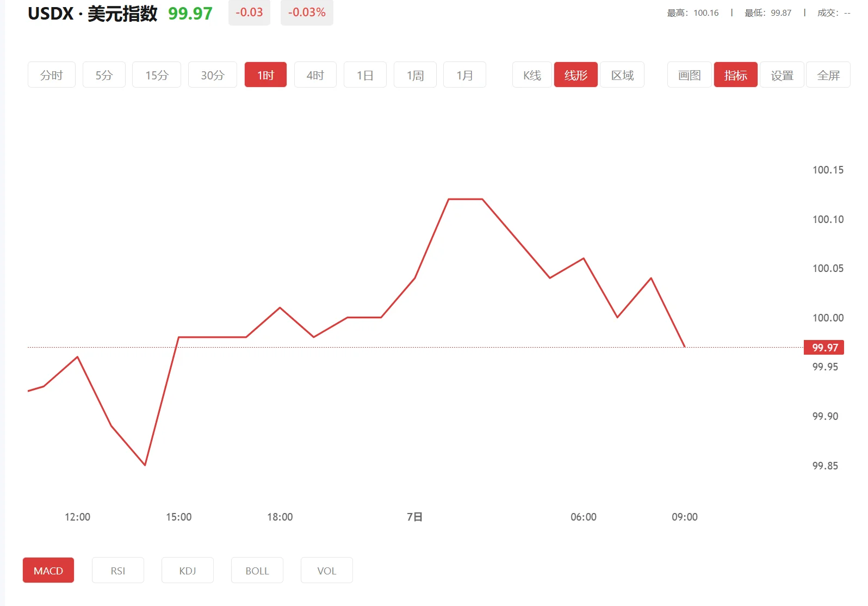
Task: Select the 线形 line chart type
Action: [x=576, y=75]
